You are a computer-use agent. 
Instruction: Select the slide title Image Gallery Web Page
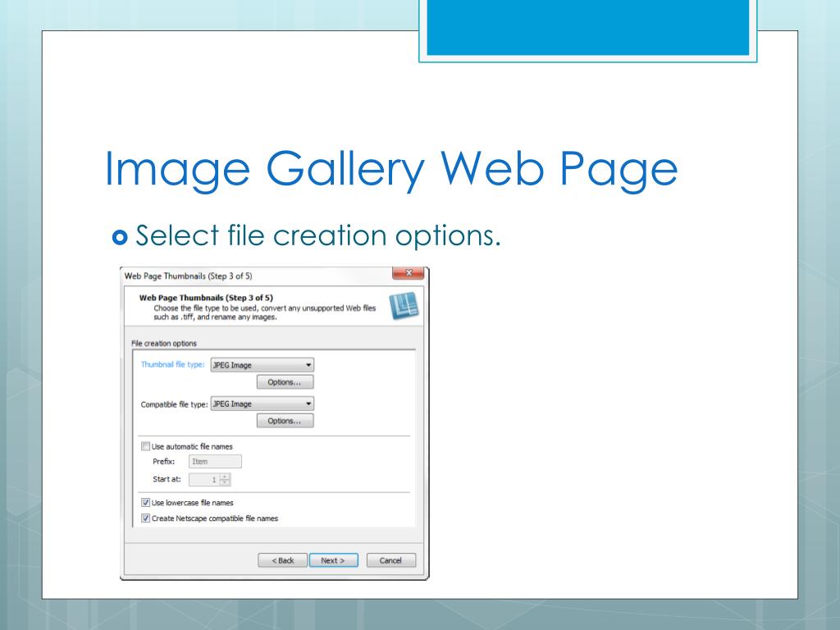click(391, 170)
